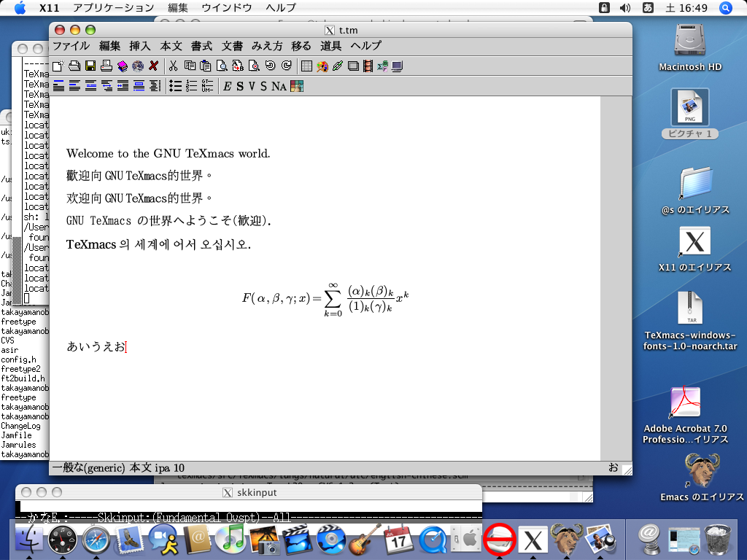Apply emphasis with the italic E icon
Viewport: 747px width, 560px height.
point(228,86)
